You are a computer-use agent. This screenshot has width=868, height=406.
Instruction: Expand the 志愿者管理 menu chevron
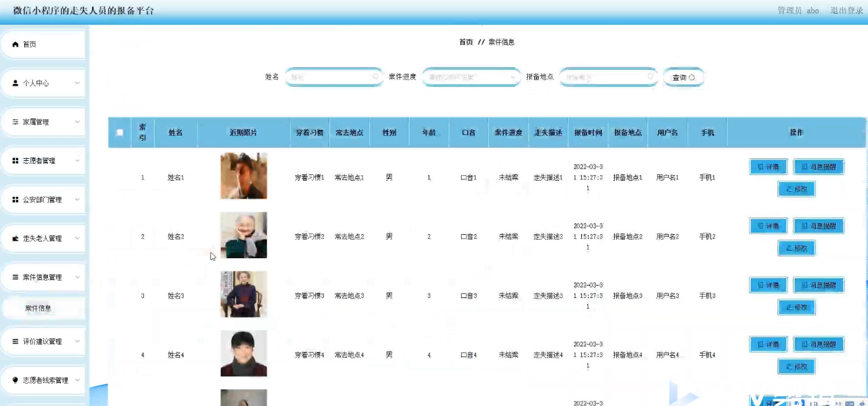(x=78, y=161)
